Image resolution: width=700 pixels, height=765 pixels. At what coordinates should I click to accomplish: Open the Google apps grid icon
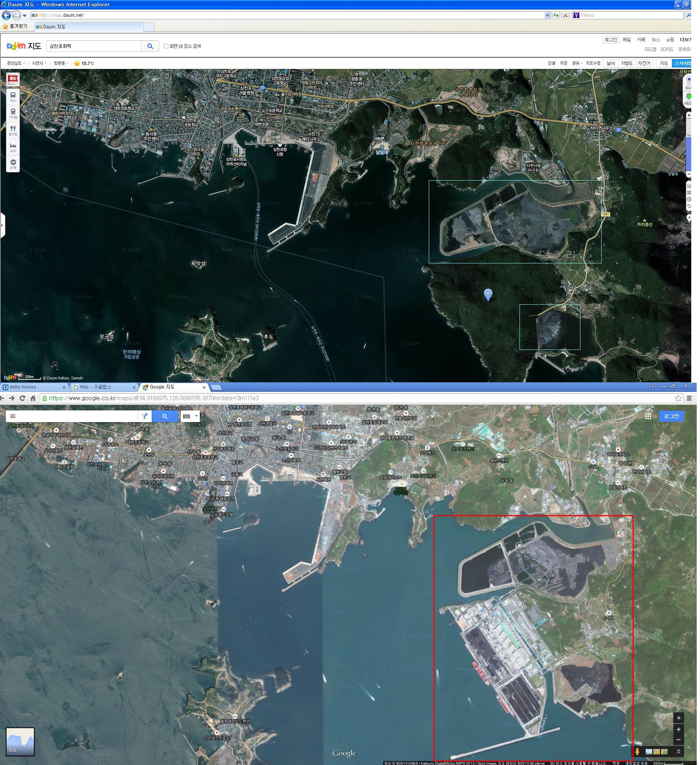649,416
